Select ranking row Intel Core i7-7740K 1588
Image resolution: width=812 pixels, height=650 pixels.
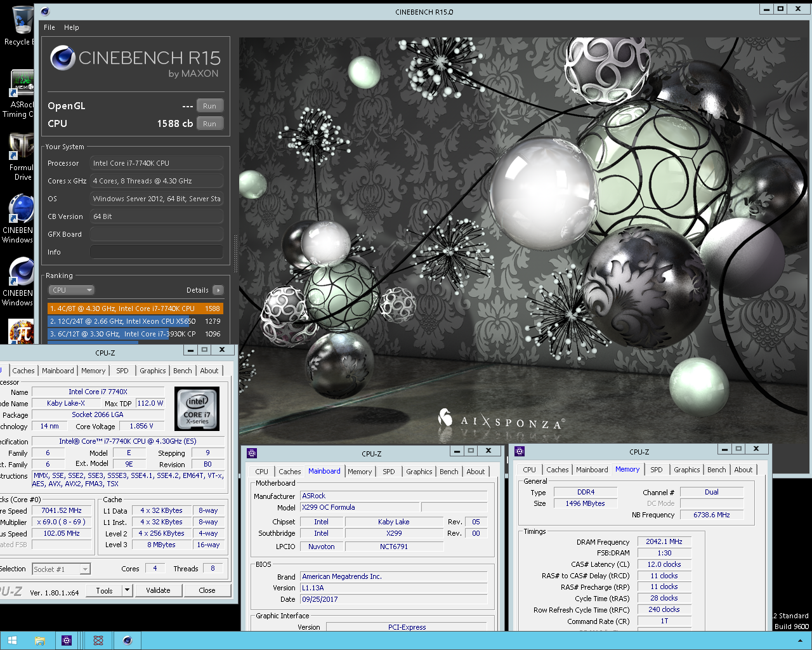135,308
